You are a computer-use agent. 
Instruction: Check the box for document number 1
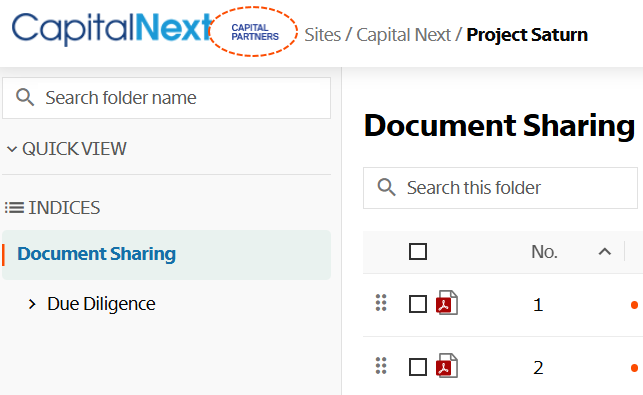coord(418,304)
